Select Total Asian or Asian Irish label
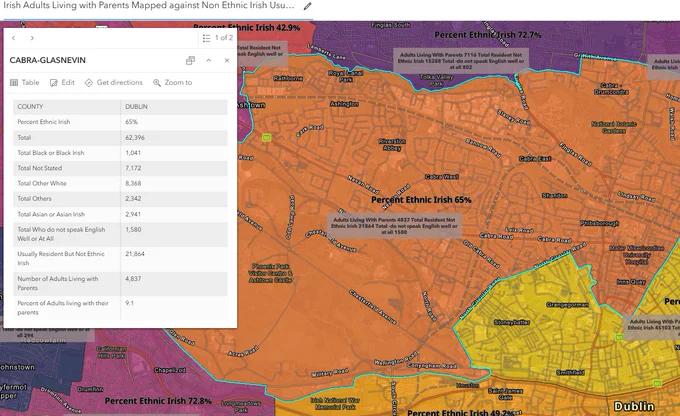 pos(51,214)
